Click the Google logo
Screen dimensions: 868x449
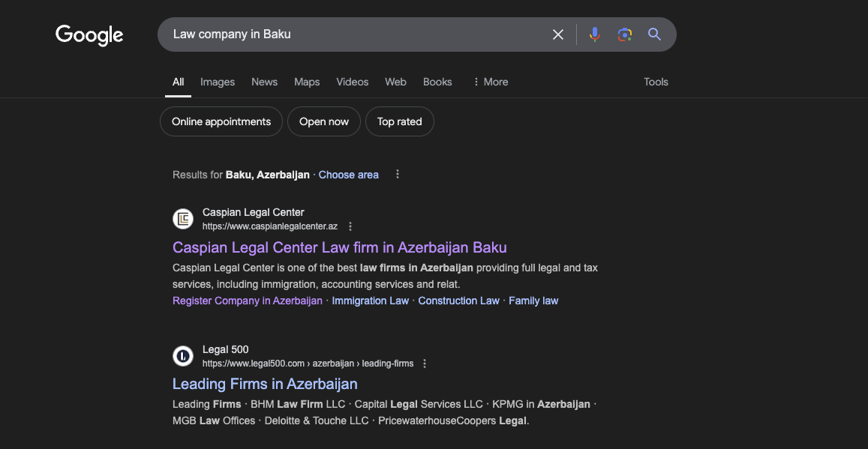89,34
